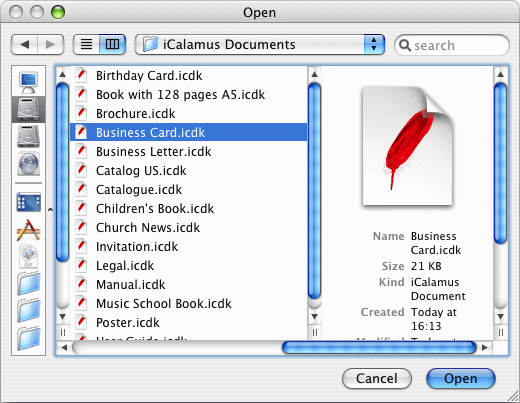Screen dimensions: 520x403
Task: Click the Birthday Card document icon
Action: [81, 75]
